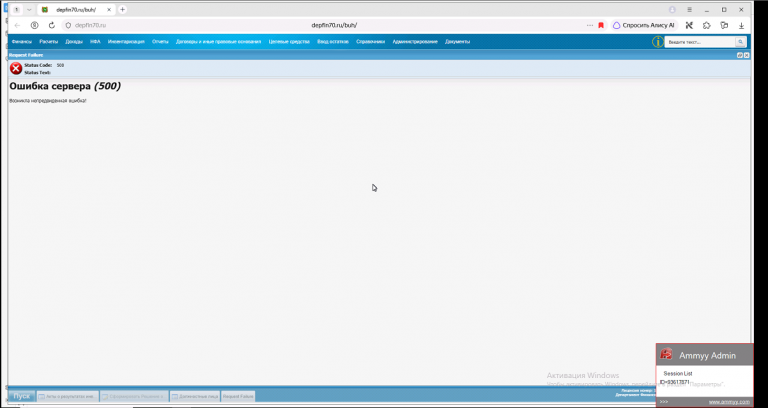Open the НФА menu
The image size is (768, 408).
[x=95, y=42]
